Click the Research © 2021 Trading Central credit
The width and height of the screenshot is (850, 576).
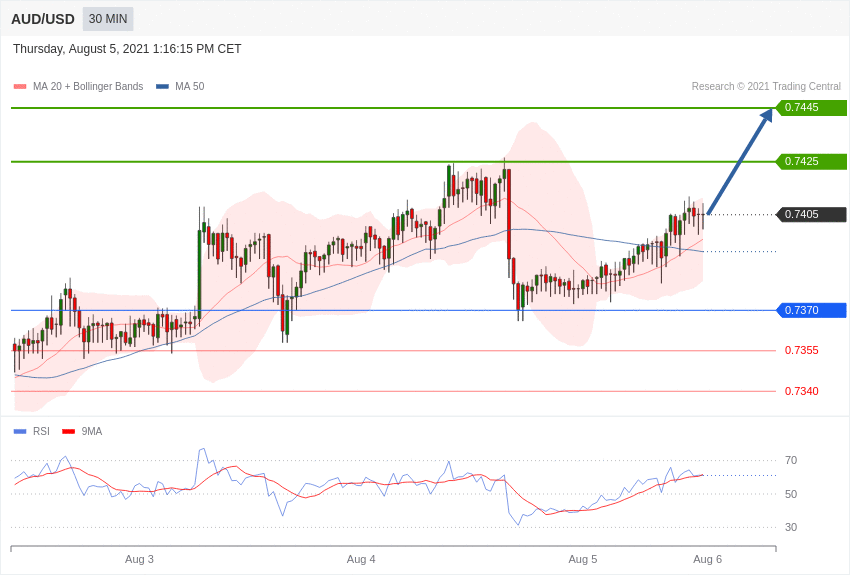coord(766,87)
